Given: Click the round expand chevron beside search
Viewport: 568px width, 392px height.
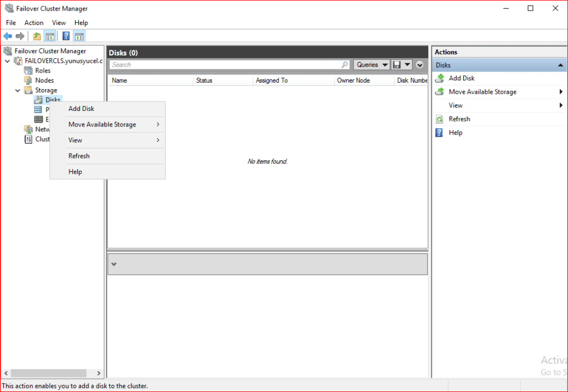Looking at the screenshot, I should 420,65.
